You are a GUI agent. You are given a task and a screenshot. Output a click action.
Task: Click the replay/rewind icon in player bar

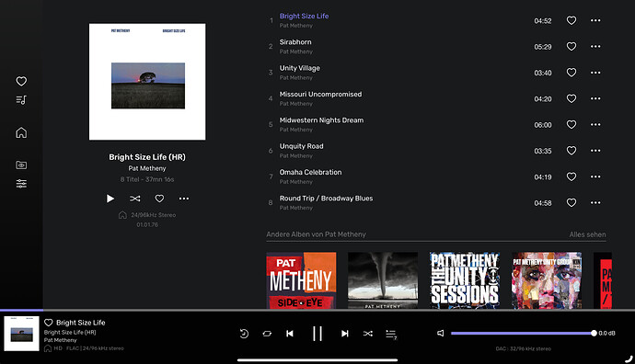(244, 334)
